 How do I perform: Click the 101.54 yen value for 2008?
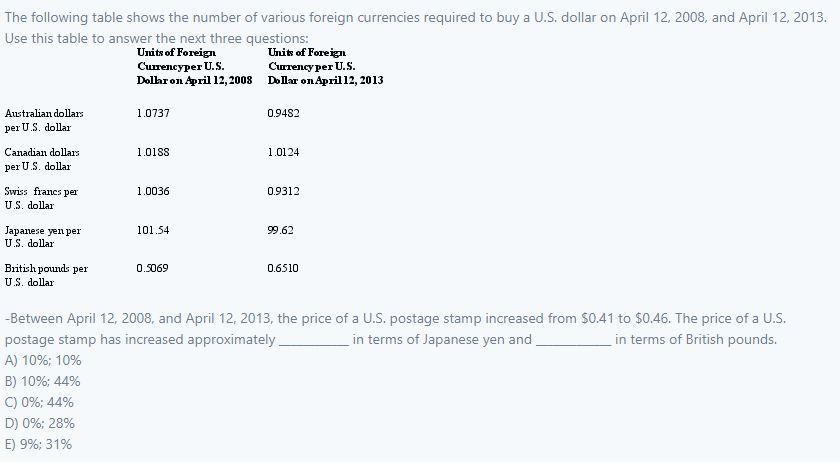[x=153, y=230]
